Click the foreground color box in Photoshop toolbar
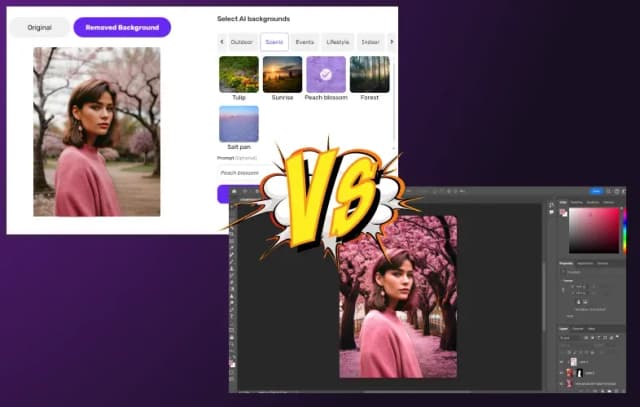Image resolution: width=640 pixels, height=407 pixels. (x=232, y=363)
